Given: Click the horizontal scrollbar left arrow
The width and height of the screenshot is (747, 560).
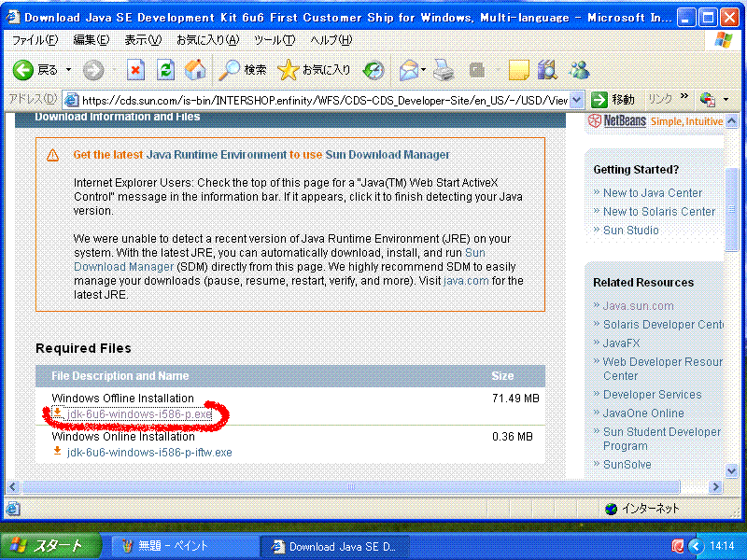Looking at the screenshot, I should click(13, 486).
